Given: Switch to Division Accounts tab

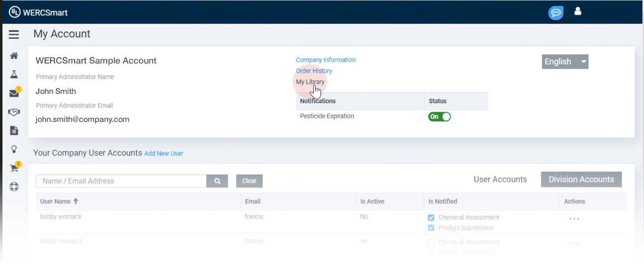Looking at the screenshot, I should click(581, 179).
